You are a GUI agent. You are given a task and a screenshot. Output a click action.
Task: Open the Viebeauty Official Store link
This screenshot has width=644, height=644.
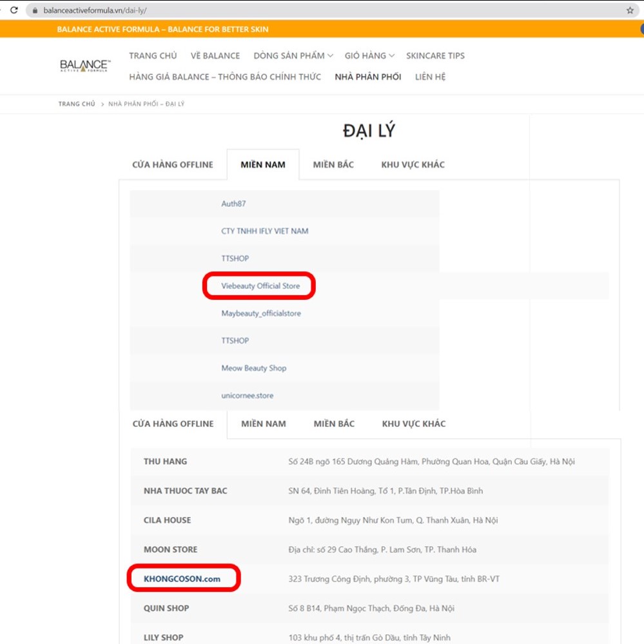tap(261, 286)
